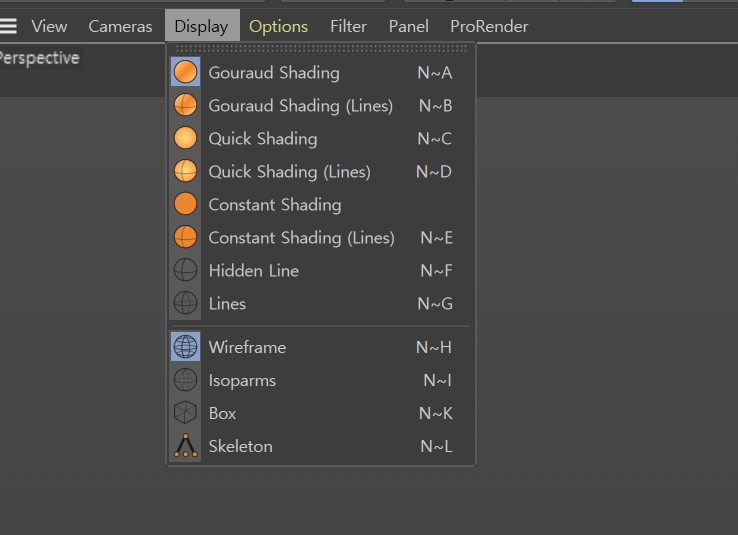Image resolution: width=738 pixels, height=535 pixels.
Task: Click the N~I shortcut label
Action: coord(438,380)
